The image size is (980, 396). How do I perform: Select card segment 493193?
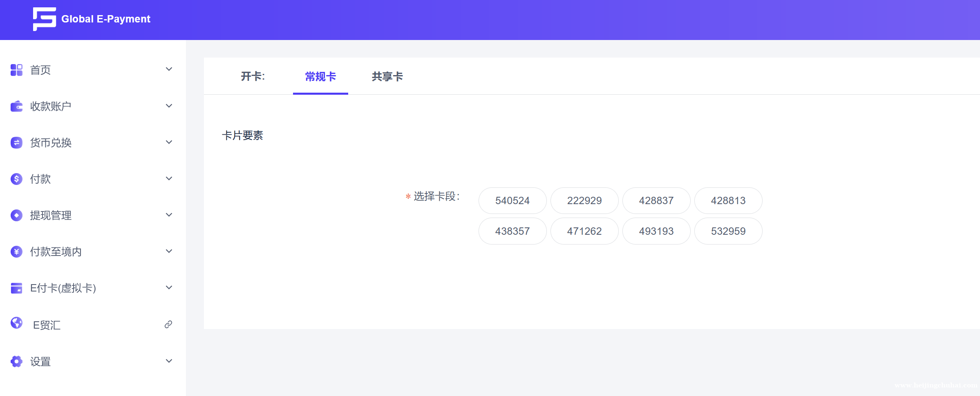pos(656,231)
